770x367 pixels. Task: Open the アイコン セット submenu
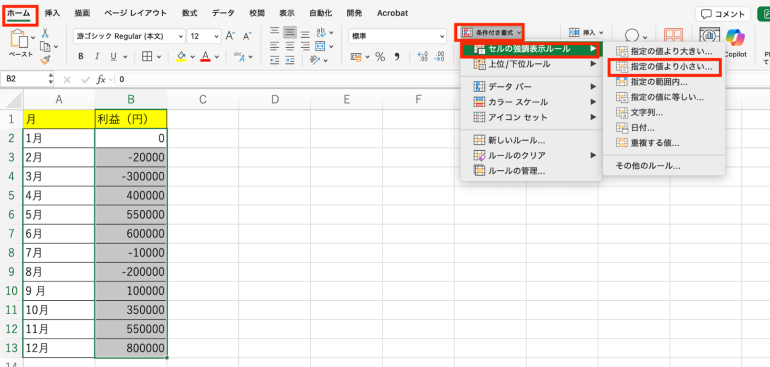(531, 117)
